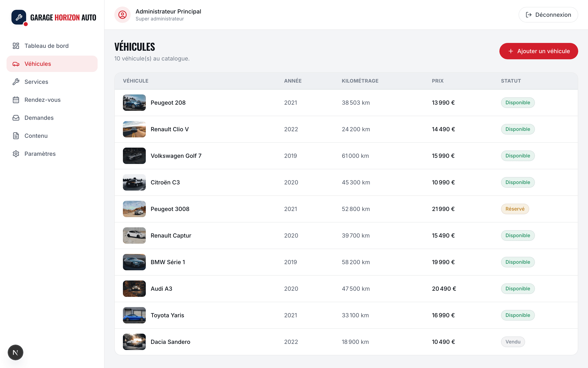Open the Renault Clio V thumbnail
The width and height of the screenshot is (588, 368).
134,129
